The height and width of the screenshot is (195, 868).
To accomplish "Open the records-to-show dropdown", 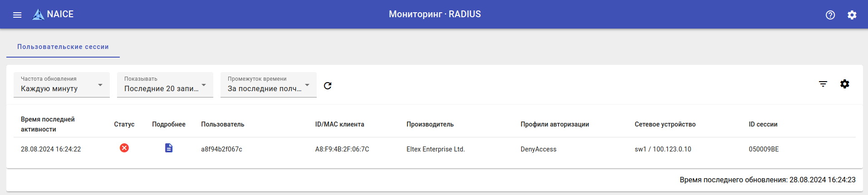I will pyautogui.click(x=165, y=85).
